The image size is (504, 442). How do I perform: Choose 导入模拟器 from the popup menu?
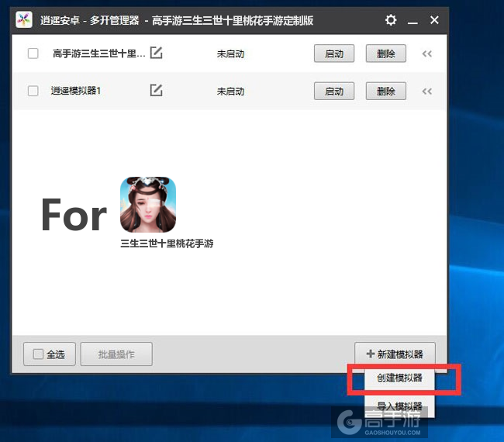pyautogui.click(x=399, y=406)
